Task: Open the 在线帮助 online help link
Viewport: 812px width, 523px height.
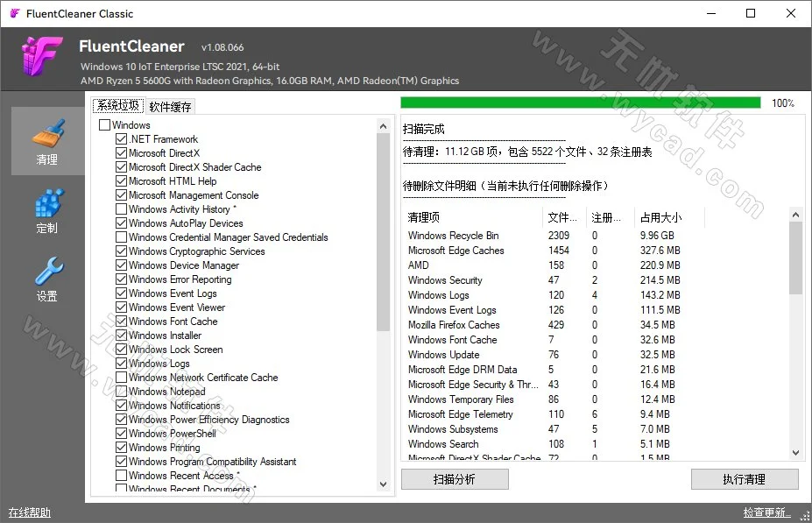Action: pos(30,512)
